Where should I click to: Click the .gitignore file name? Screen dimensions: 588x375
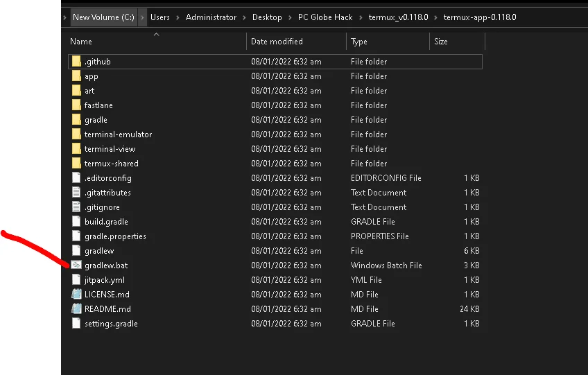102,207
